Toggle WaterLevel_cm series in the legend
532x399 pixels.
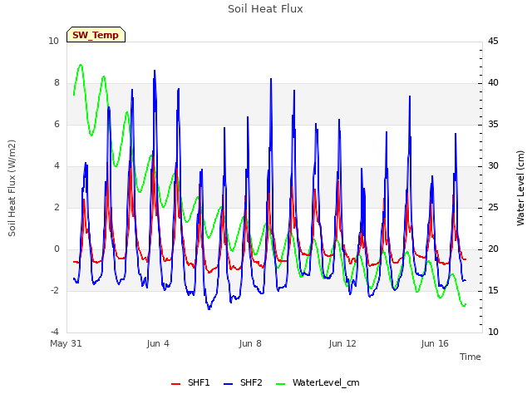(x=318, y=382)
